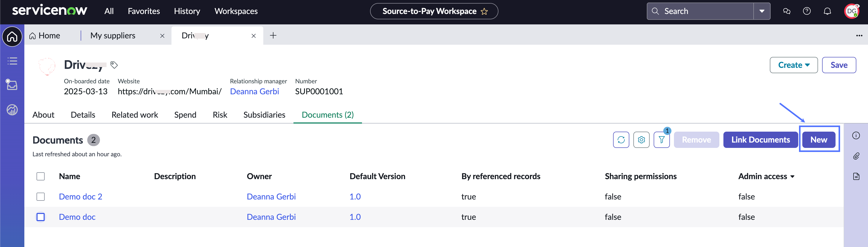868x247 pixels.
Task: Open the more options ellipsis menu
Action: pyautogui.click(x=859, y=35)
